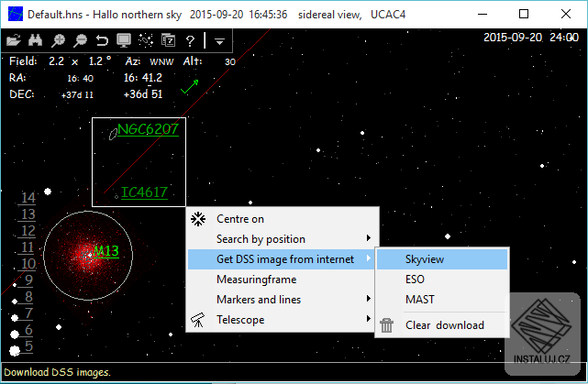
Task: Click the Hallo northern sky window icon
Action: pyautogui.click(x=15, y=15)
